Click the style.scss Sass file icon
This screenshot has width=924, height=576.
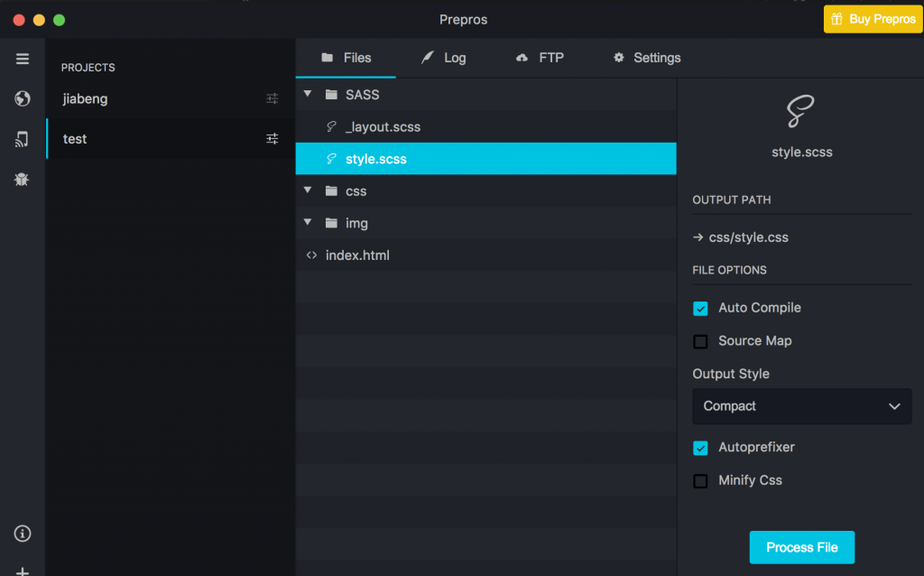point(331,159)
